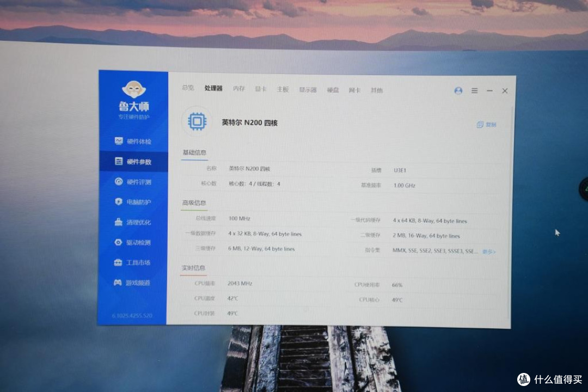Click L1 code cache 4 x 64 KB value
The width and height of the screenshot is (588, 392).
point(430,221)
